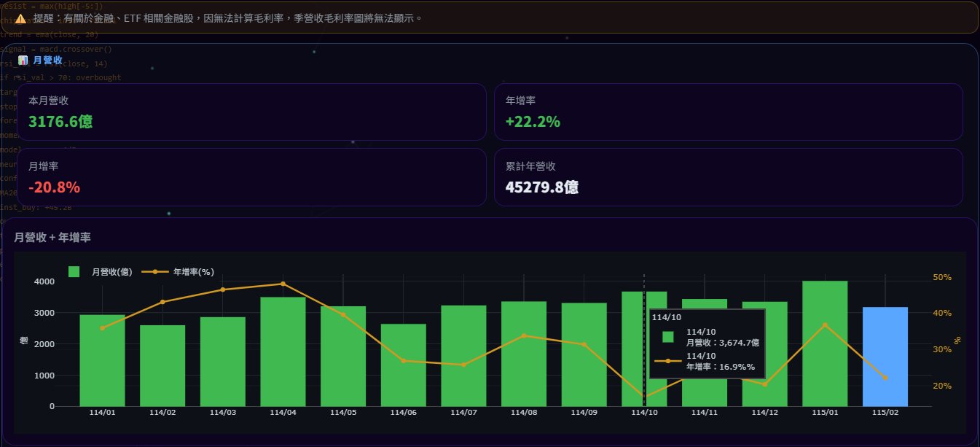Click the 114/10 x-axis label
980x447 pixels.
[x=644, y=413]
